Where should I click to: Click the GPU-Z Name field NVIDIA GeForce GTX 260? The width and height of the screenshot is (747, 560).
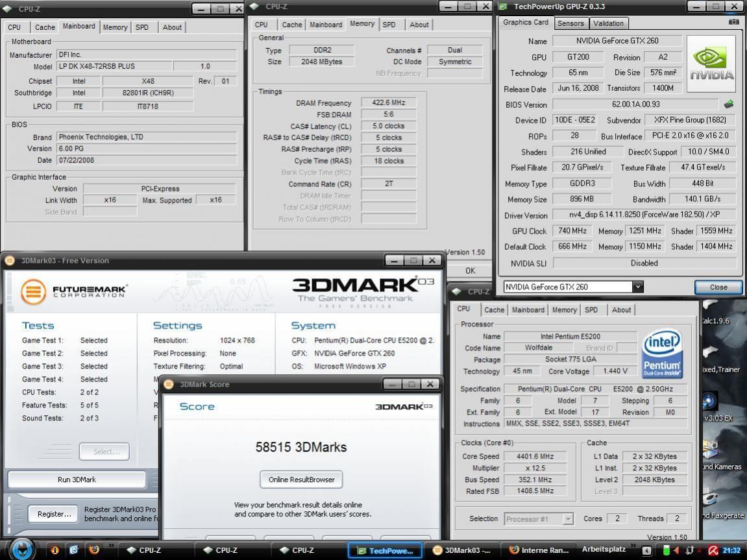pyautogui.click(x=617, y=41)
